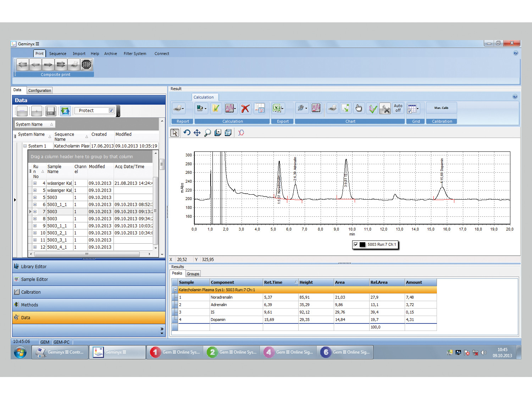
Task: Select the move cross-arrows tool above chart
Action: click(197, 133)
